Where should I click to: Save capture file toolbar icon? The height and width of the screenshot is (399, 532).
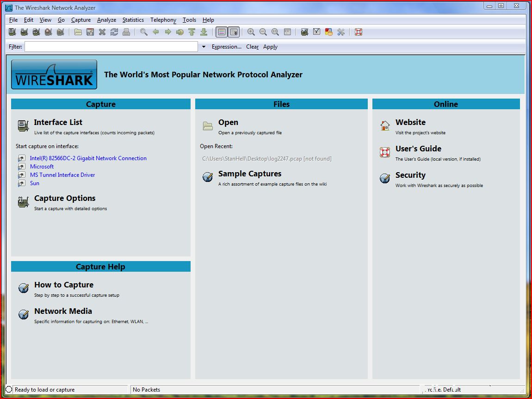pos(90,32)
